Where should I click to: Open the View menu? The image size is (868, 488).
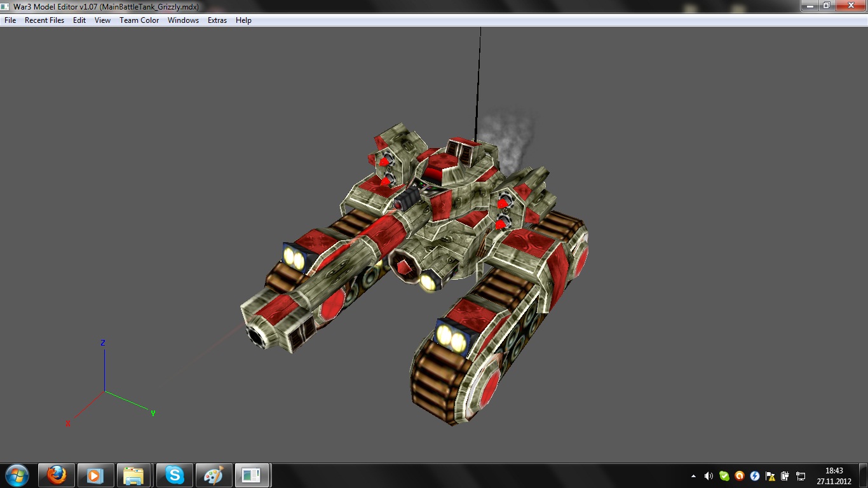[x=102, y=20]
